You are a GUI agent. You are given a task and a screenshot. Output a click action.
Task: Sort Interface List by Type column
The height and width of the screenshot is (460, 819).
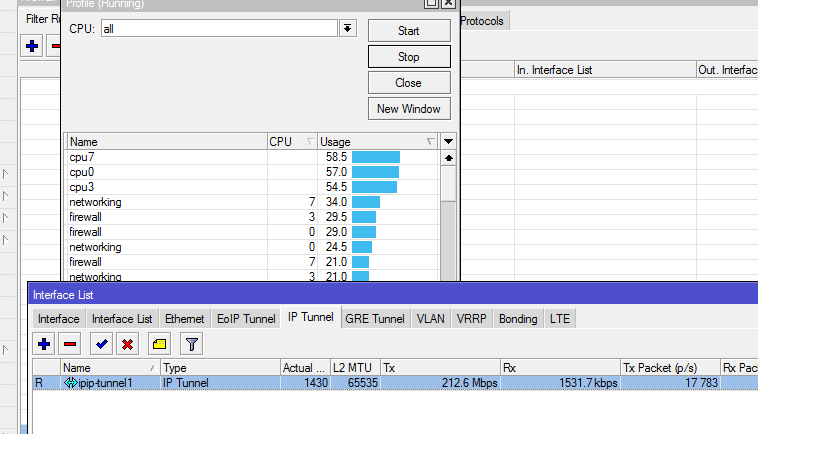click(220, 368)
